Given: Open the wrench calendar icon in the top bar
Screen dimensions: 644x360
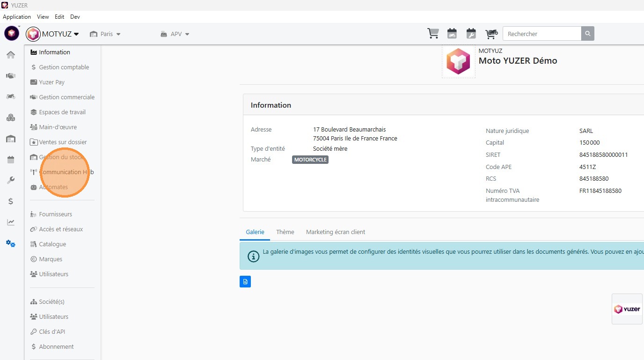Looking at the screenshot, I should pyautogui.click(x=471, y=34).
